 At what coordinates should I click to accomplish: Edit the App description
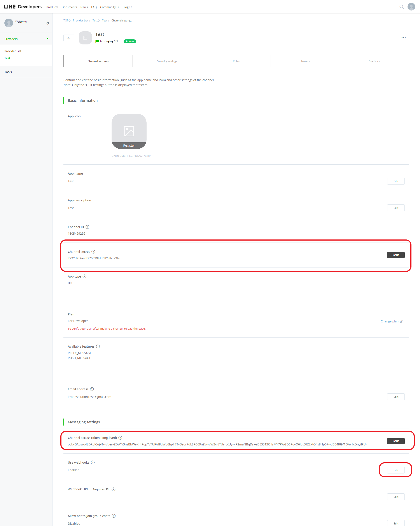coord(396,208)
